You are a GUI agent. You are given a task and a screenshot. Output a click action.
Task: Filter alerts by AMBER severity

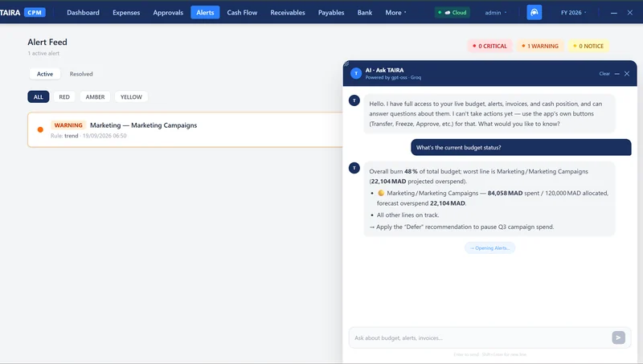click(95, 96)
